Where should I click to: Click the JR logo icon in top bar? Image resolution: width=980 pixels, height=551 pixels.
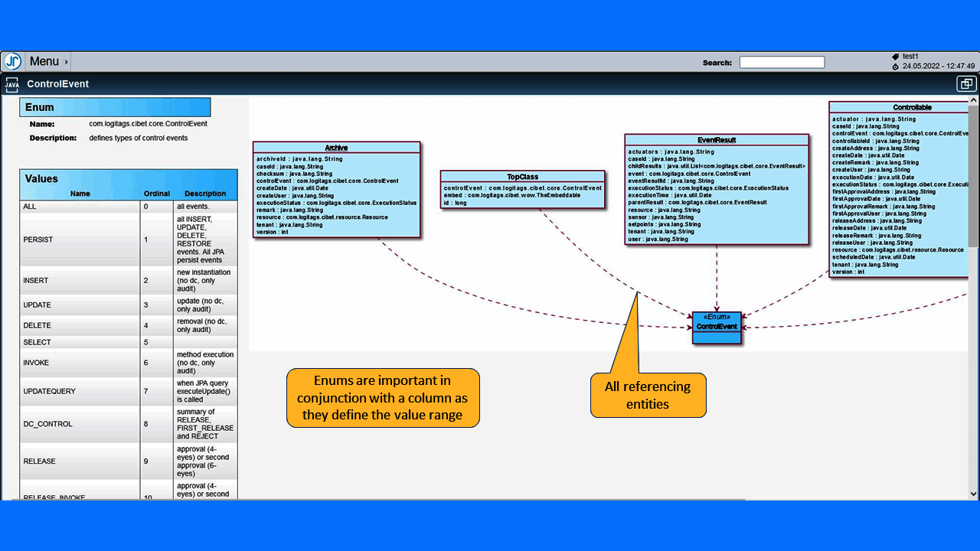tap(12, 61)
